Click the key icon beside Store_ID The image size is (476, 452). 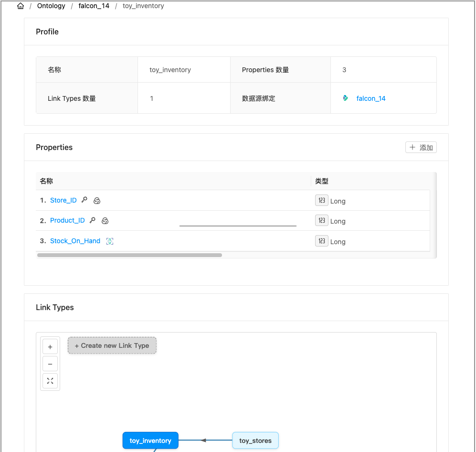click(x=85, y=200)
